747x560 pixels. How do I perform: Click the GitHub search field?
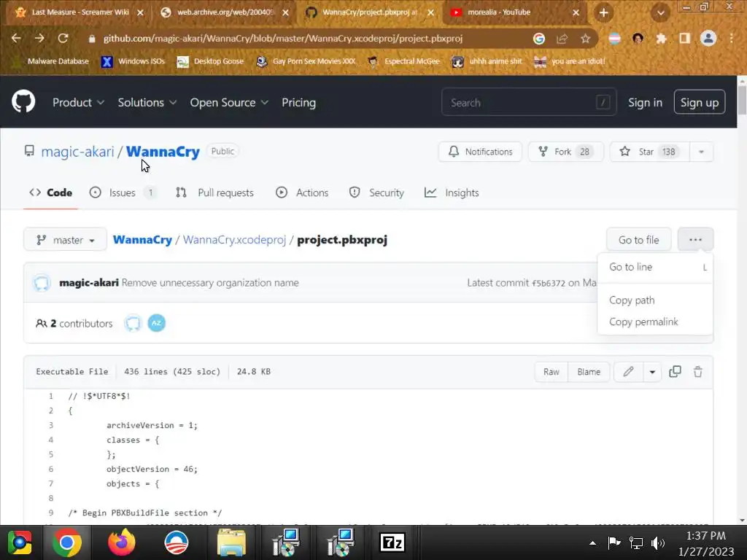(x=529, y=102)
